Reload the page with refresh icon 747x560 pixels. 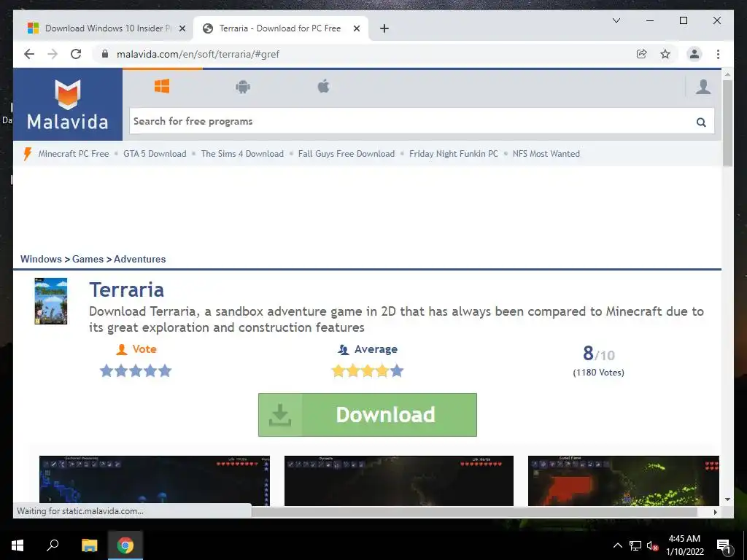pyautogui.click(x=76, y=54)
